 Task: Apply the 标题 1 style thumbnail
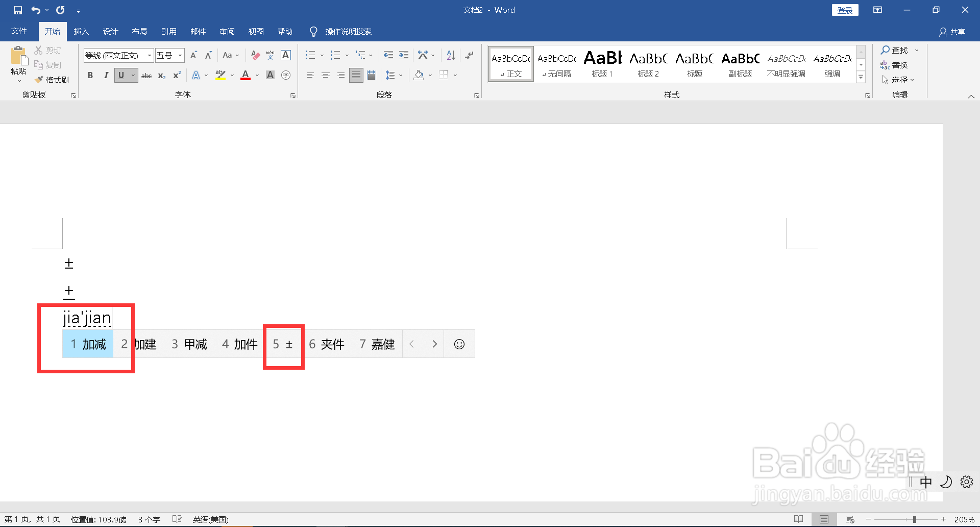[602, 64]
